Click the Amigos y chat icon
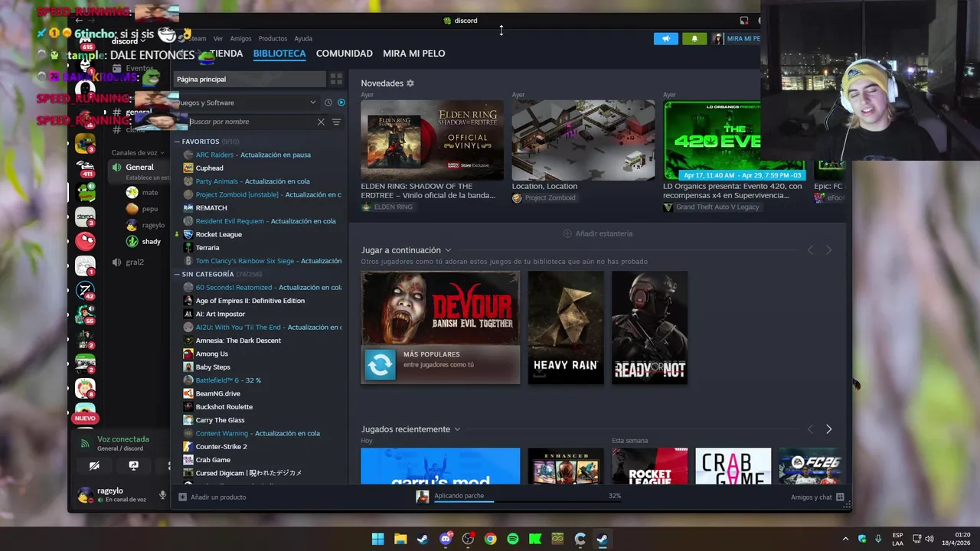The height and width of the screenshot is (551, 980). click(840, 497)
